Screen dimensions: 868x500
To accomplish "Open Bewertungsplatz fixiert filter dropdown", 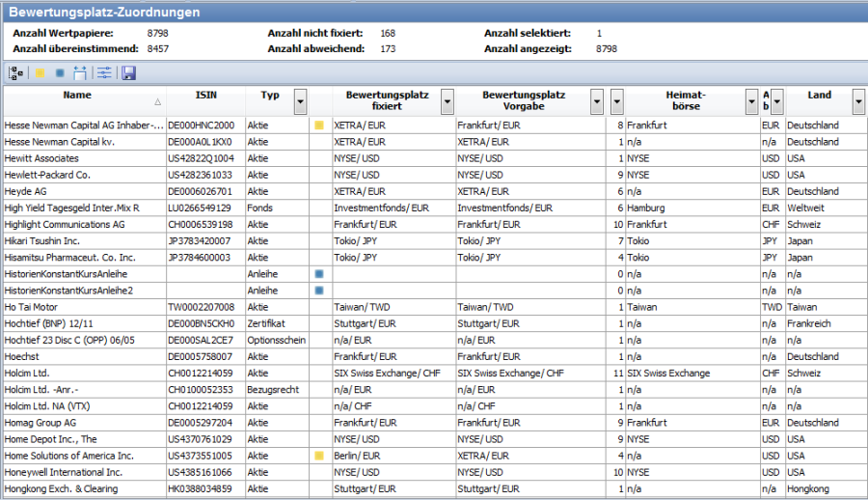I will point(448,101).
